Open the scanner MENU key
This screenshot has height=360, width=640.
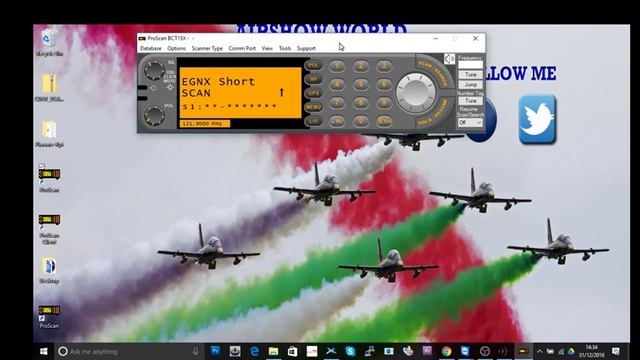[x=313, y=107]
